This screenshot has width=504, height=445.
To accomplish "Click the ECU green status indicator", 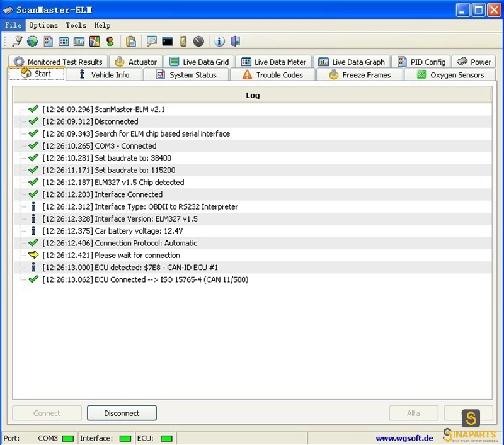I will point(166,439).
